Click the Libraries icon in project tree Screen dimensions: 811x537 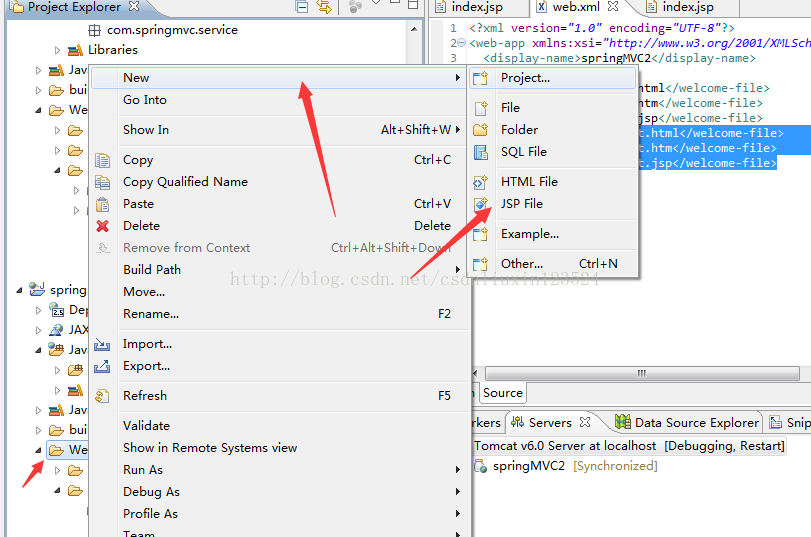point(76,50)
